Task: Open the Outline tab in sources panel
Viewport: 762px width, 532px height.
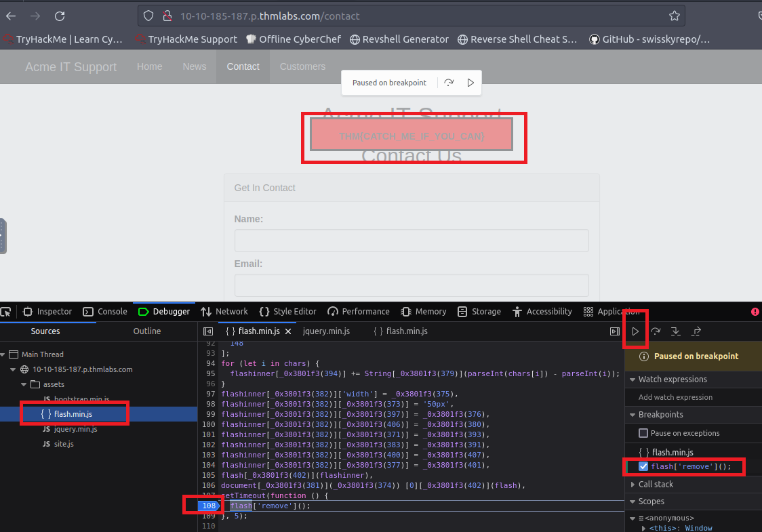Action: click(147, 331)
